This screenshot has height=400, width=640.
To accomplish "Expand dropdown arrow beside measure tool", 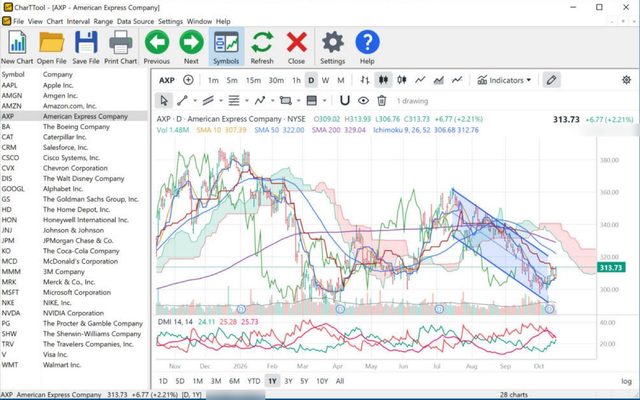I will click(x=324, y=101).
